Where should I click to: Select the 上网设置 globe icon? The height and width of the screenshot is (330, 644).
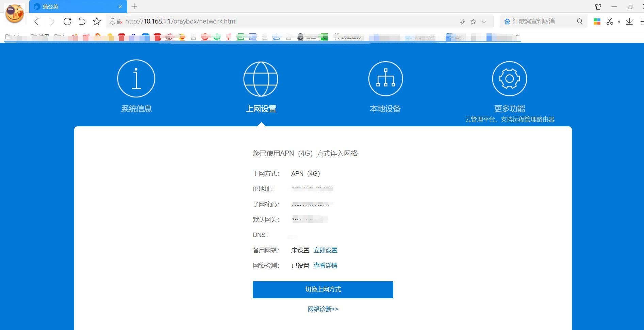tap(261, 79)
